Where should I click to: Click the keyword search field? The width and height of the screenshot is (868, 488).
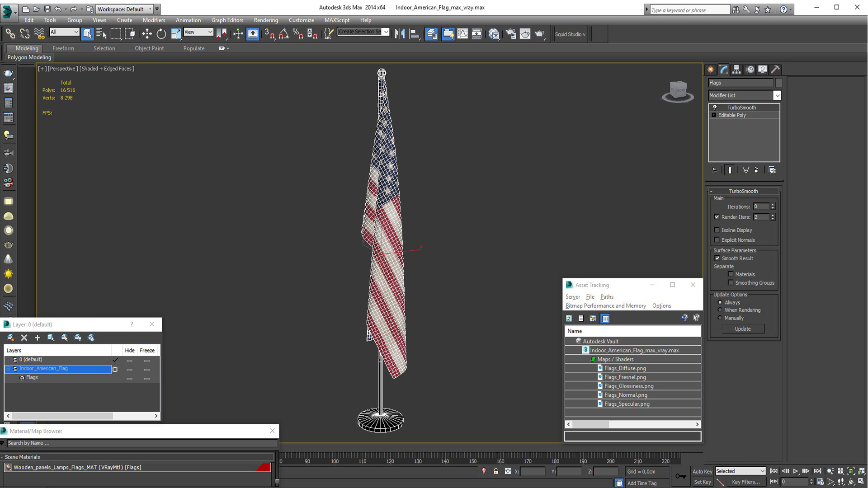point(689,10)
